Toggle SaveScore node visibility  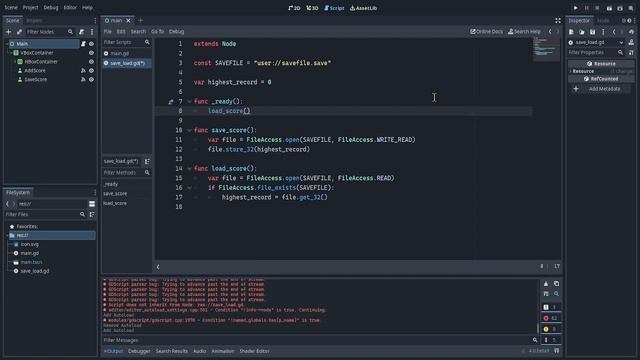91,80
